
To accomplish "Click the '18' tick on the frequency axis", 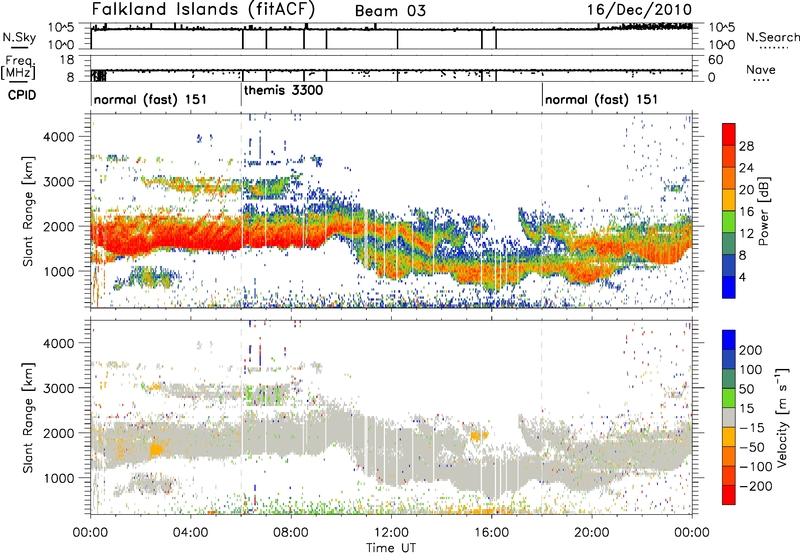I will coord(67,60).
